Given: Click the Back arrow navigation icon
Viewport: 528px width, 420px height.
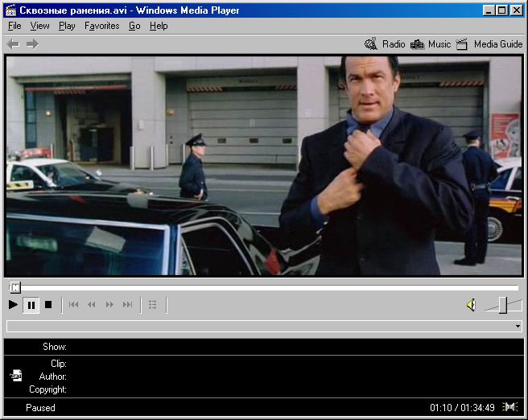Looking at the screenshot, I should [x=13, y=44].
